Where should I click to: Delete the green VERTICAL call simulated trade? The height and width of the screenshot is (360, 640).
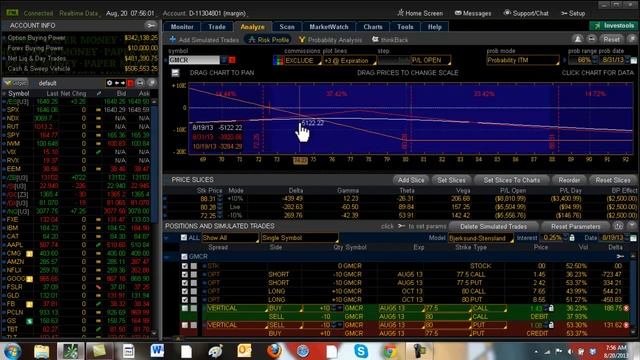626,309
